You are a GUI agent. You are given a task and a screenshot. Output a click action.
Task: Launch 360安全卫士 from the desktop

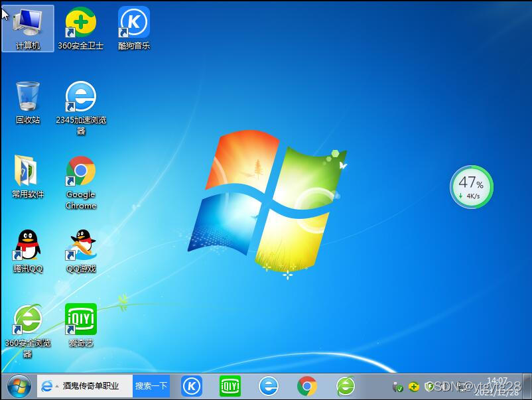coord(80,29)
